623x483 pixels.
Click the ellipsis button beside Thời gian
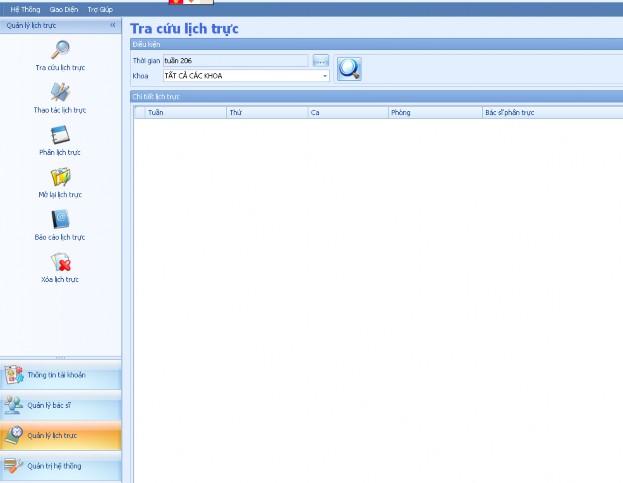321,61
